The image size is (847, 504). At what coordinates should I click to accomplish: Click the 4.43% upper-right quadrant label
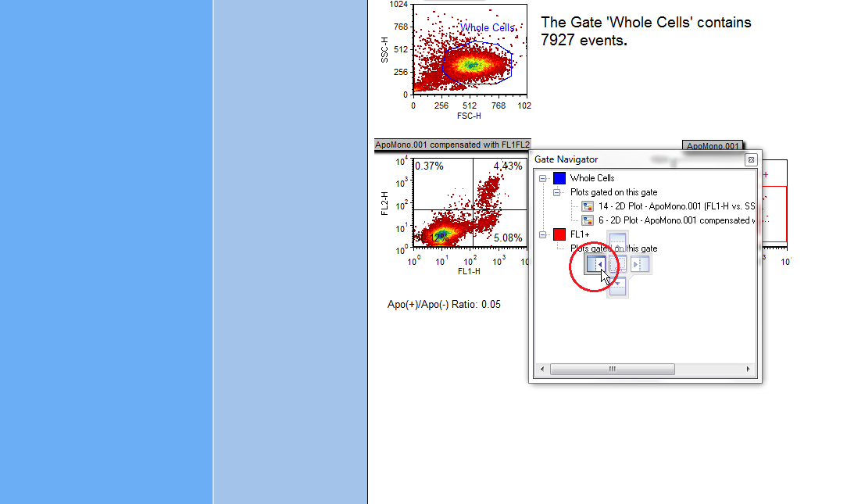click(508, 166)
